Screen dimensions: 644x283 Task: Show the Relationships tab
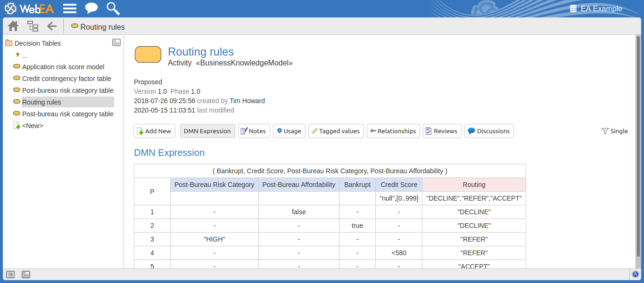[x=393, y=131]
